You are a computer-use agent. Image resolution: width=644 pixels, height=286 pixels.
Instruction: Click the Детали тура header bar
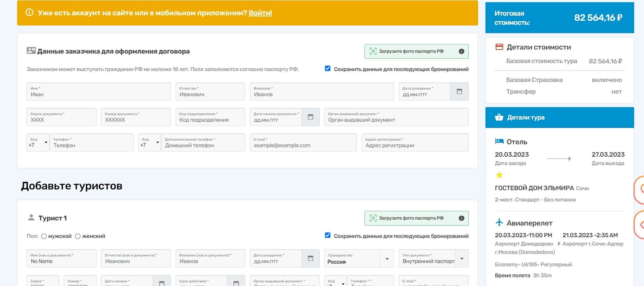pos(560,117)
